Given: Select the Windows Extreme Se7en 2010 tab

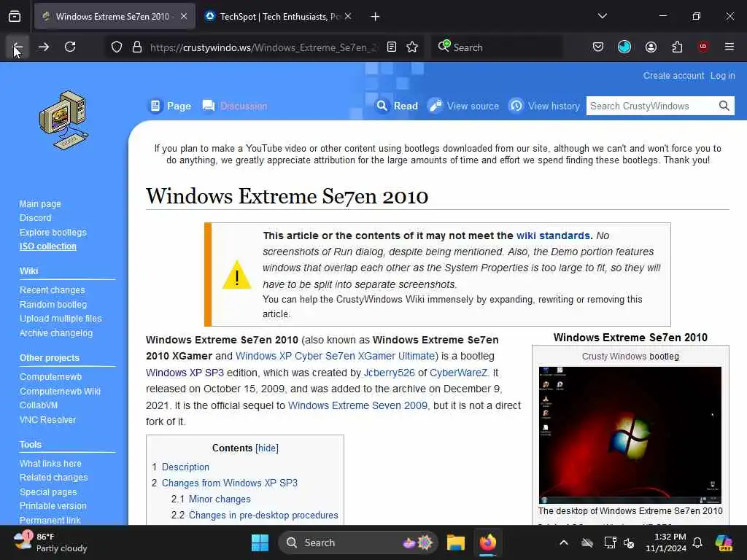Looking at the screenshot, I should (115, 17).
